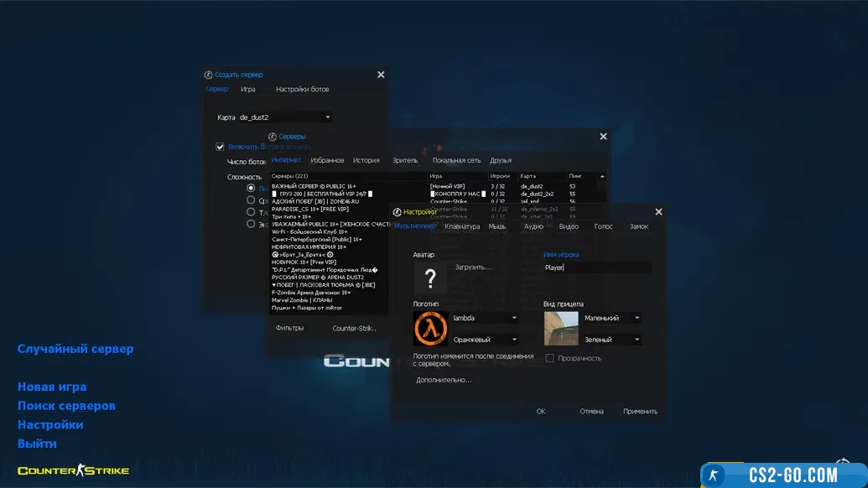Select the first Сложность radio button
The image size is (868, 488).
click(x=251, y=189)
